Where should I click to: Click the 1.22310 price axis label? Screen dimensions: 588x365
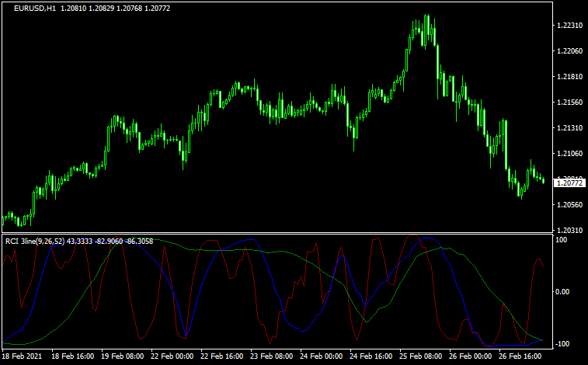(x=570, y=26)
